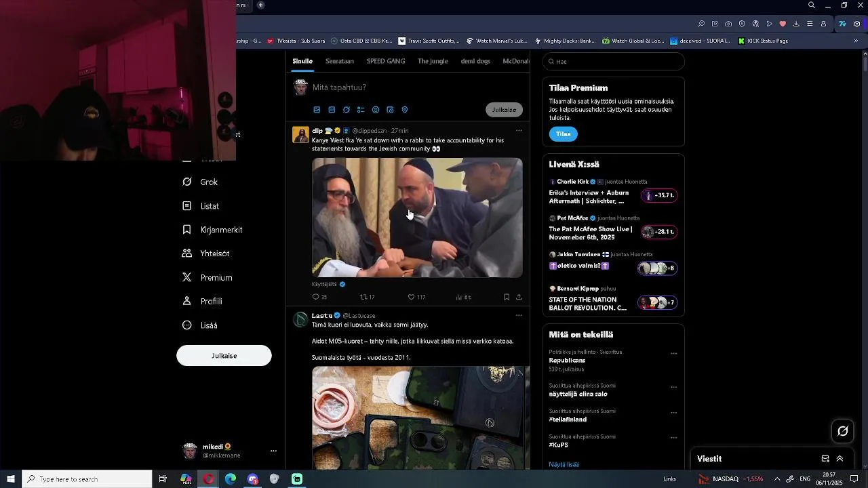Open The jungle timeline tab
The height and width of the screenshot is (488, 868).
click(x=433, y=61)
